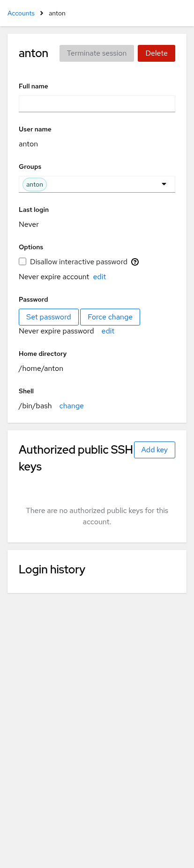The width and height of the screenshot is (194, 868).
Task: Click inside the Groups selection field
Action: pos(97,184)
